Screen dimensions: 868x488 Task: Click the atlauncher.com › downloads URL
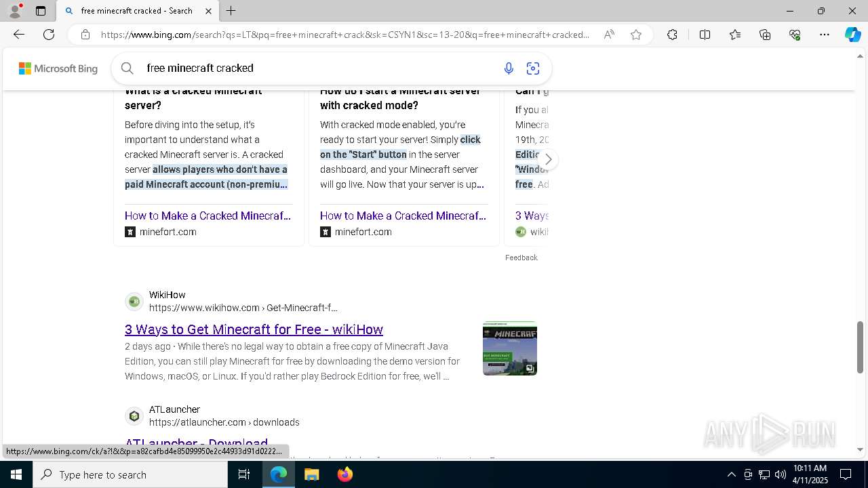click(224, 422)
